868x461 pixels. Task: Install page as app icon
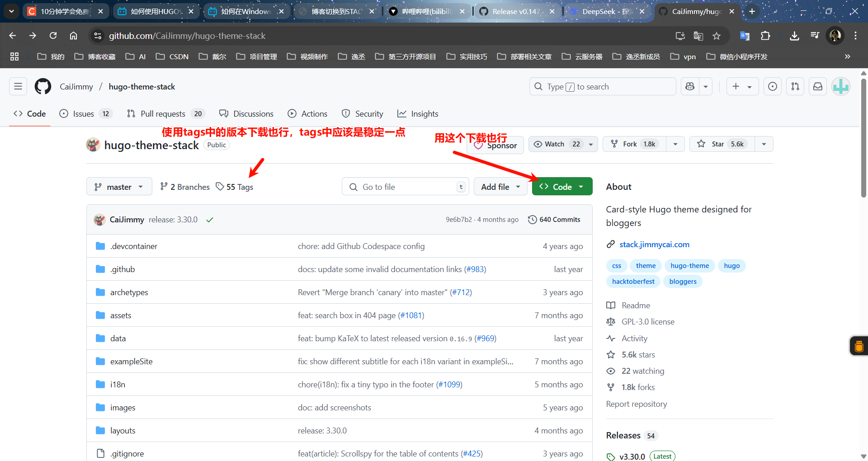(x=680, y=36)
